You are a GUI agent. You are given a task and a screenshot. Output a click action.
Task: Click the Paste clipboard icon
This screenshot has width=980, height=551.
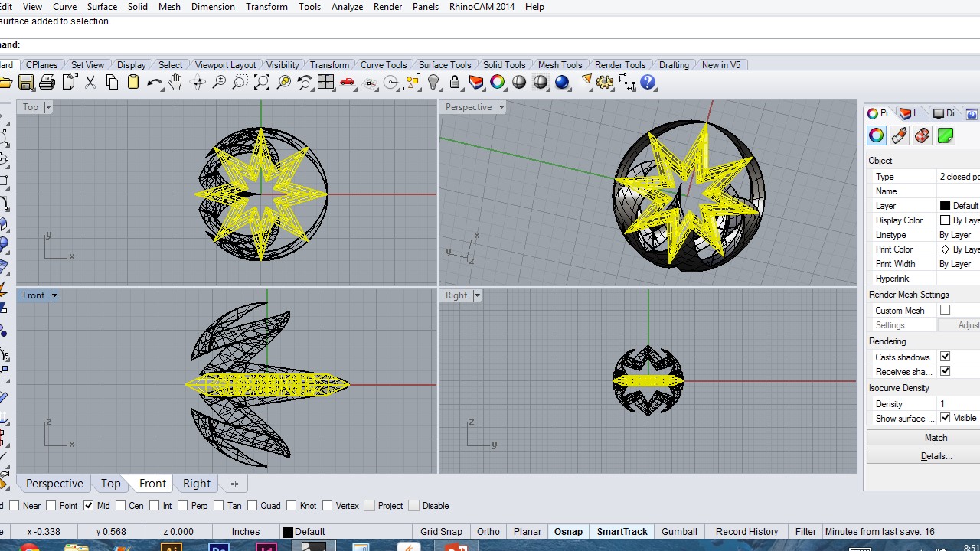click(x=133, y=82)
